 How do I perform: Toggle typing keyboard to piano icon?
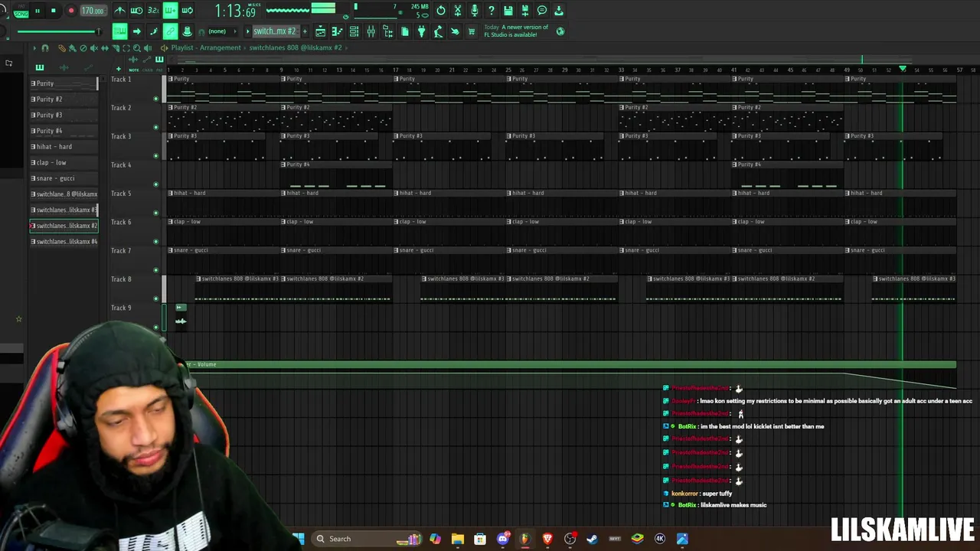(x=119, y=31)
